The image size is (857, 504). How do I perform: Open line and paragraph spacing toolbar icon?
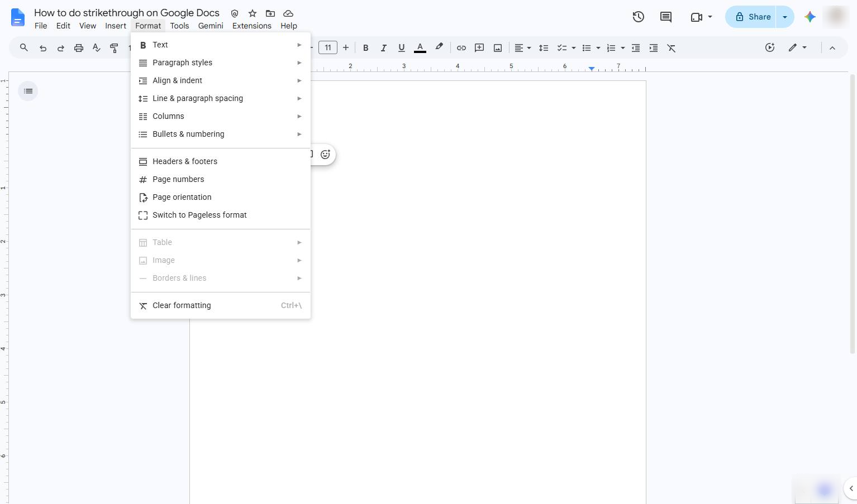544,48
